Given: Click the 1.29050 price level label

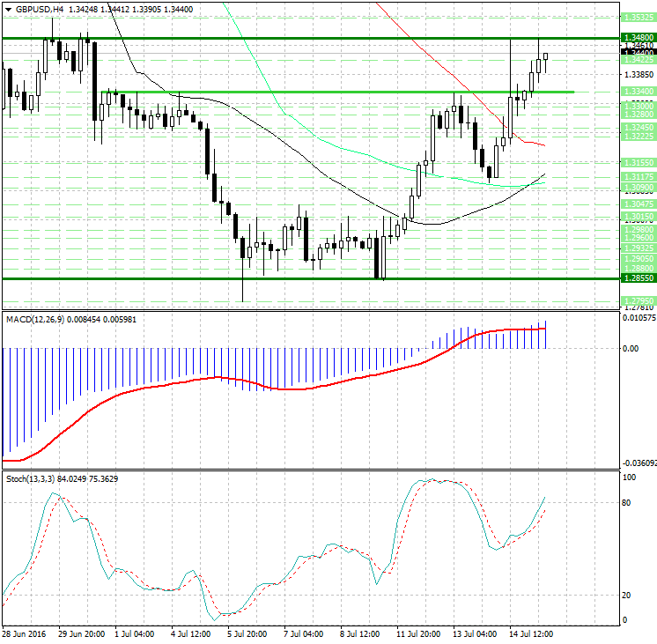Looking at the screenshot, I should [639, 259].
